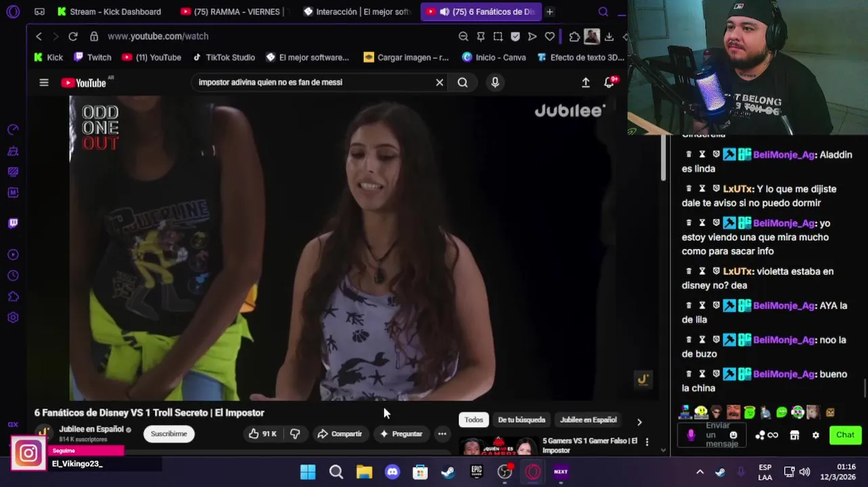The image size is (868, 487).
Task: Open more actions three-dot menu under video
Action: click(442, 434)
